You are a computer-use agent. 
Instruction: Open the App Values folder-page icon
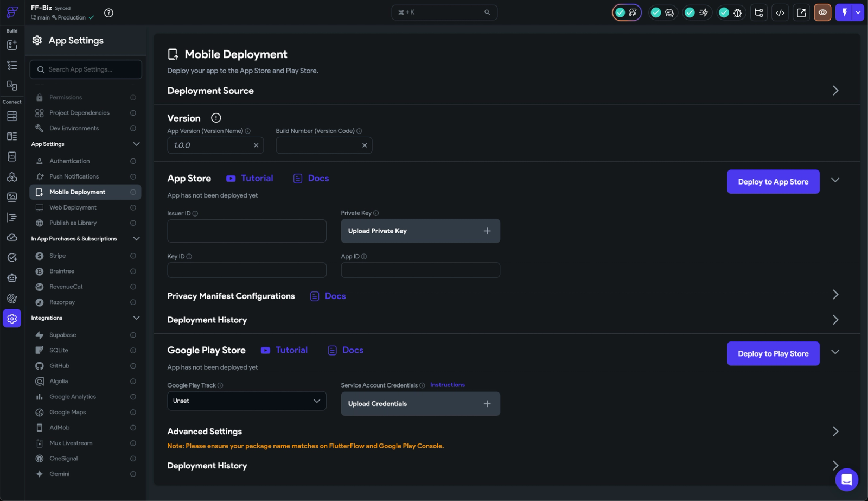(x=12, y=157)
